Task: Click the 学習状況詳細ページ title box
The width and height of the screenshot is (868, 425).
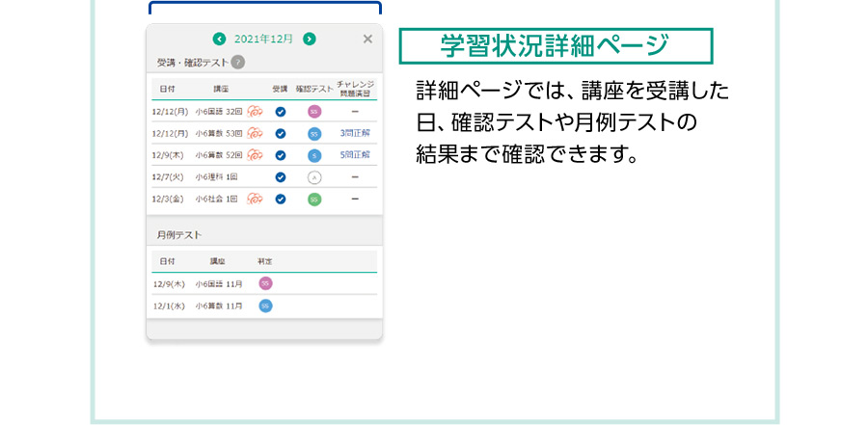Action: pyautogui.click(x=556, y=46)
